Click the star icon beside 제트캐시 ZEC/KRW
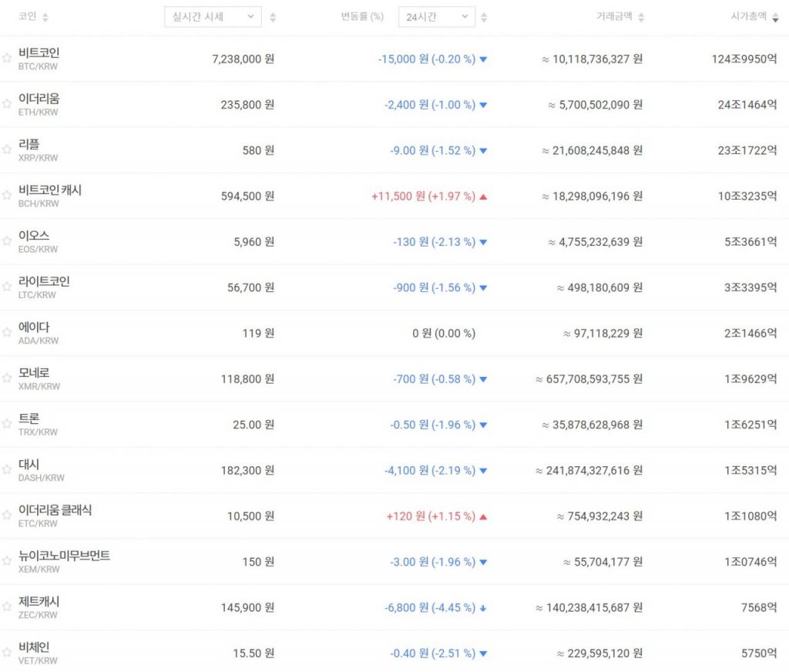789x672 pixels. tap(7, 607)
